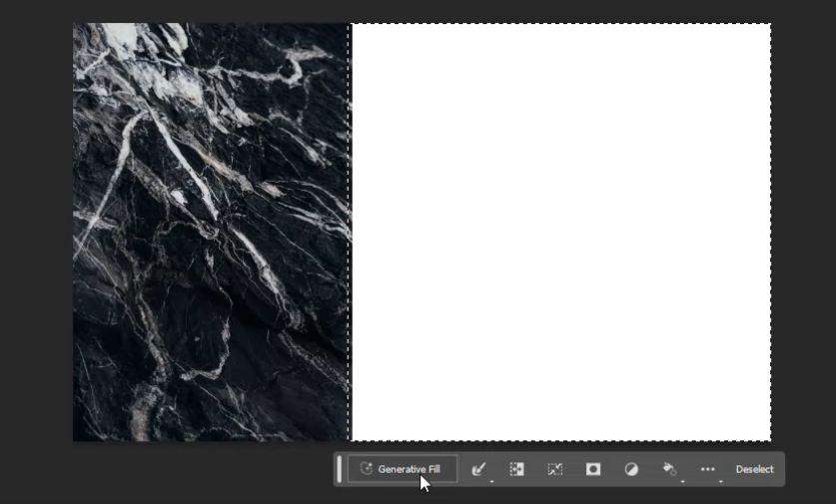Viewport: 836px width, 504px height.
Task: Choose the Transform Selection icon
Action: point(555,469)
